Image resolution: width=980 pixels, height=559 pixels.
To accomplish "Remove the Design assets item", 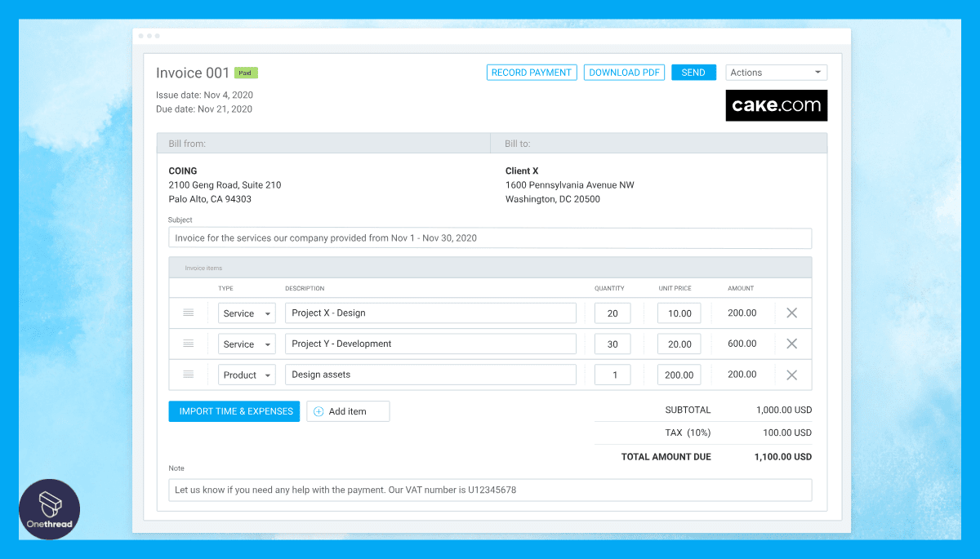I will point(791,374).
